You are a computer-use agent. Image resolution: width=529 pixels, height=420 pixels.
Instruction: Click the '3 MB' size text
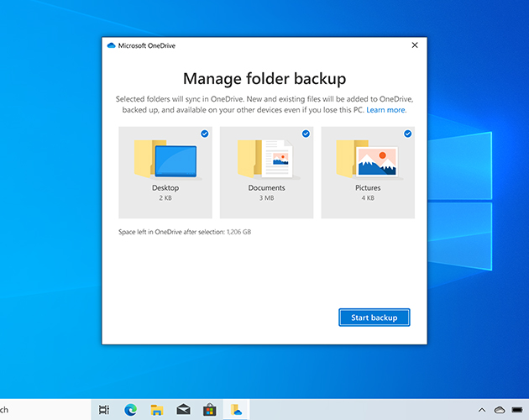pyautogui.click(x=266, y=198)
